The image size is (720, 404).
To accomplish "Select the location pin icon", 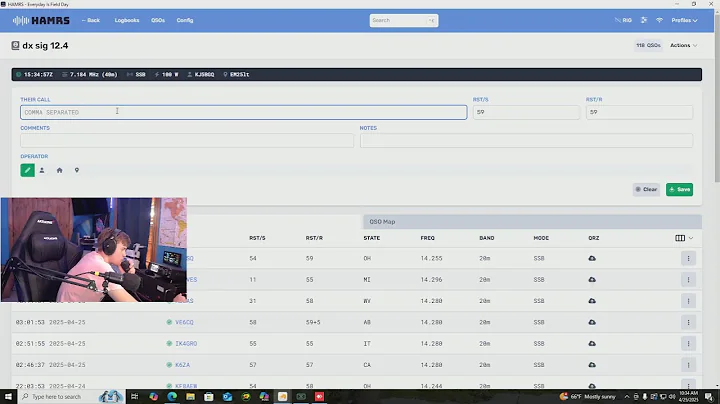I will [77, 170].
